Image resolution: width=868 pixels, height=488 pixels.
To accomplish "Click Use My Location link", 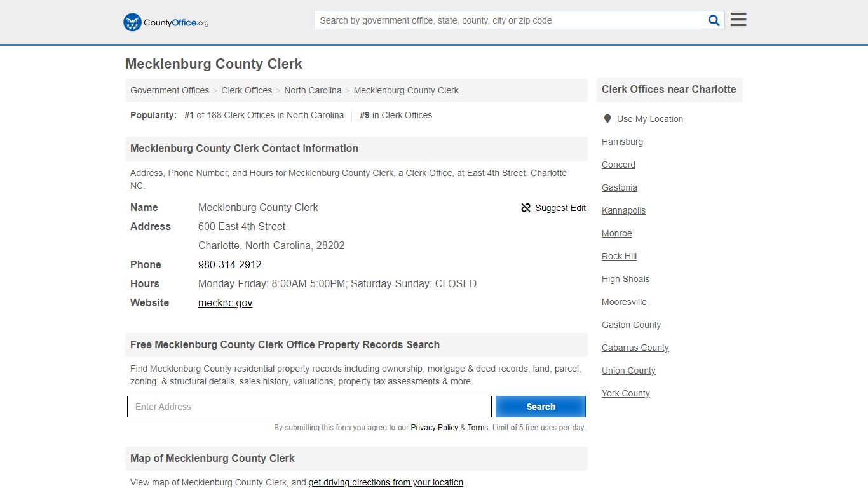I will pos(650,119).
